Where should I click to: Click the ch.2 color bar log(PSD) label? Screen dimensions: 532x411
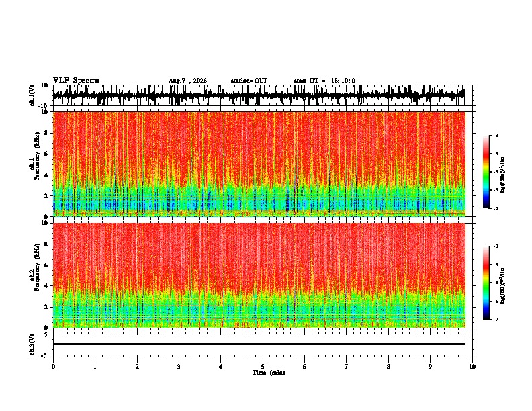pos(503,285)
